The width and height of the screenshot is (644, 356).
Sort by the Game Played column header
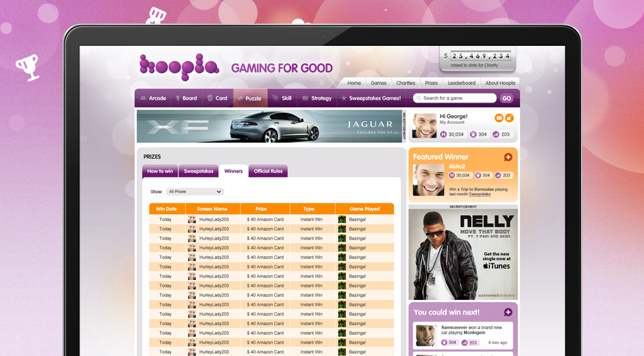[x=364, y=209]
